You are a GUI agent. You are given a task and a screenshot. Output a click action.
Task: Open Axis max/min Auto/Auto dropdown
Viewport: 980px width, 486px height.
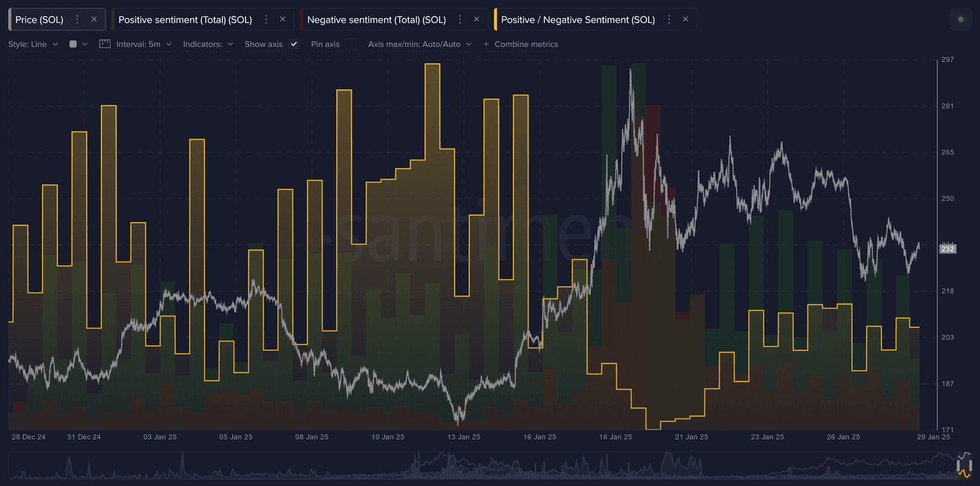coord(420,44)
